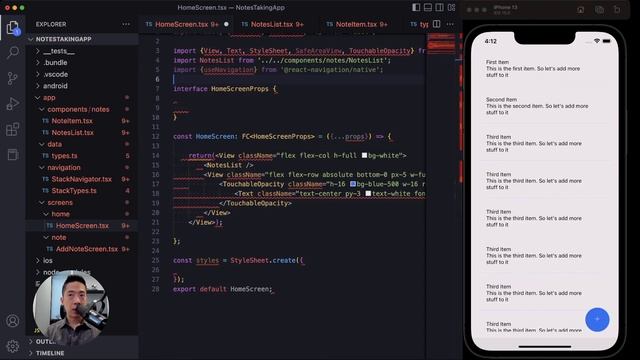Collapse the data folder
The image size is (640, 360).
54,144
